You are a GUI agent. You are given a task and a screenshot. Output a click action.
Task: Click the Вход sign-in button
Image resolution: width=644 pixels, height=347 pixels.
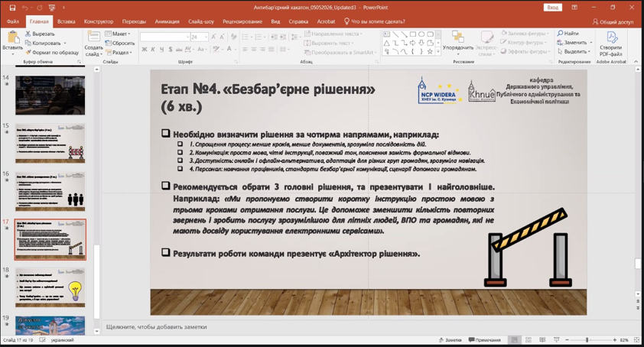click(x=552, y=8)
